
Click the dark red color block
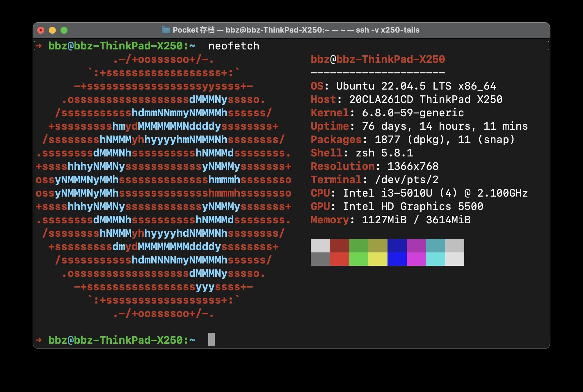tap(339, 246)
